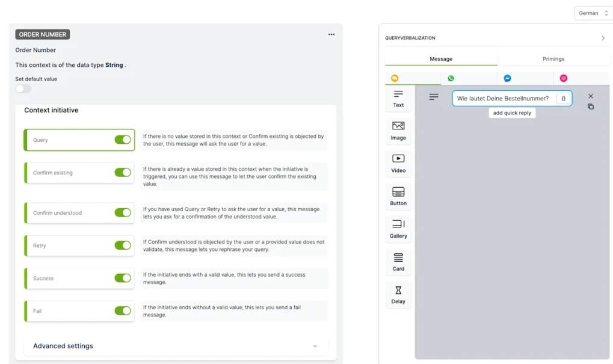The height and width of the screenshot is (364, 613).
Task: Add a Button message element
Action: click(398, 197)
